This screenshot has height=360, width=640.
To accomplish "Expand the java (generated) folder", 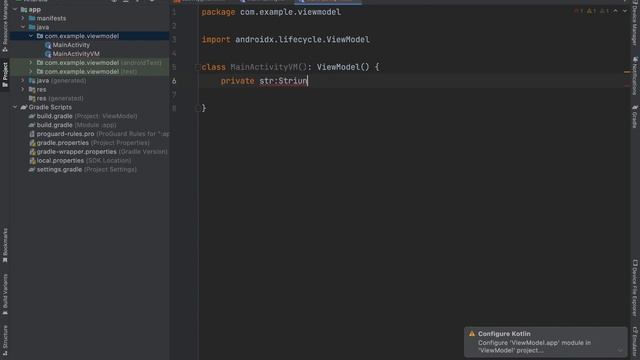I will [x=23, y=80].
